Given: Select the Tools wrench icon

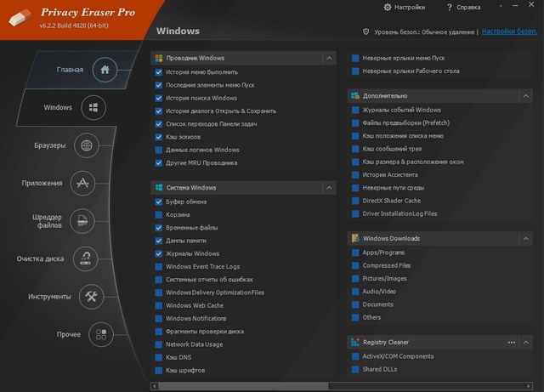Looking at the screenshot, I should click(93, 296).
